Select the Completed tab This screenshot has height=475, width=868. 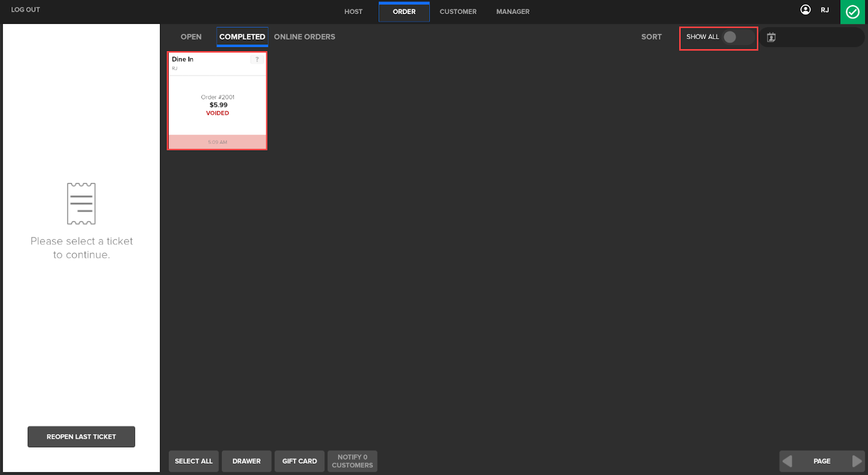(242, 37)
